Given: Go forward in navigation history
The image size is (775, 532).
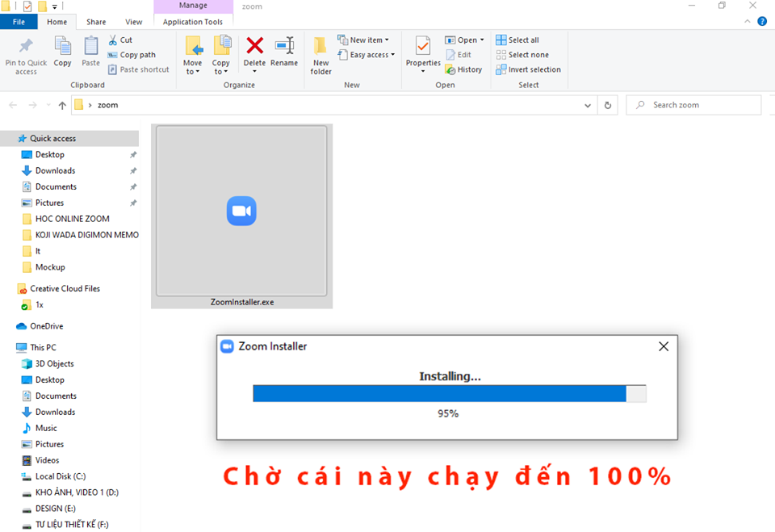Looking at the screenshot, I should 32,105.
